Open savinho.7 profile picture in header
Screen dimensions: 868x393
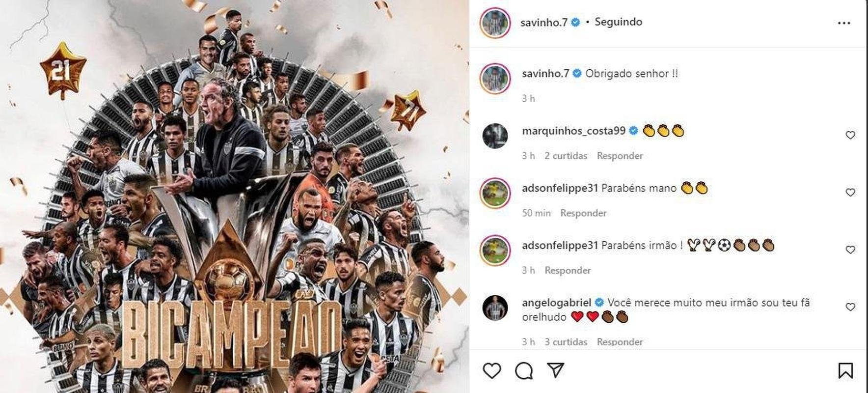pyautogui.click(x=495, y=23)
